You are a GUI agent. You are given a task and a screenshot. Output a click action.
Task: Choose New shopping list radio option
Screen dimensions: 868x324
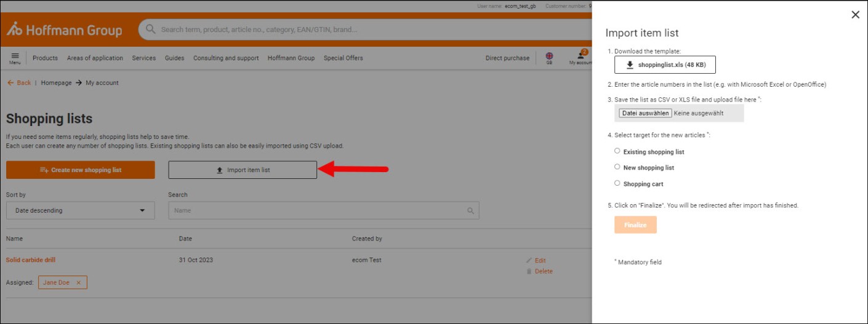[617, 167]
